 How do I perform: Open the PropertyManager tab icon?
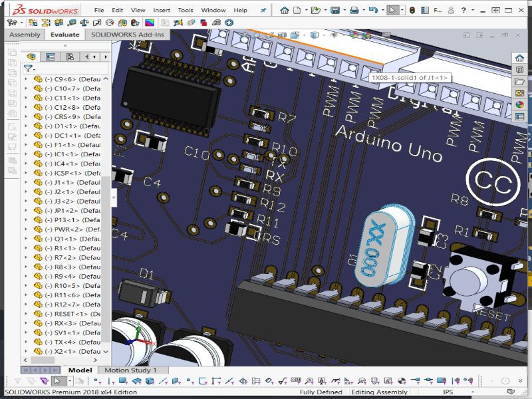(x=51, y=57)
